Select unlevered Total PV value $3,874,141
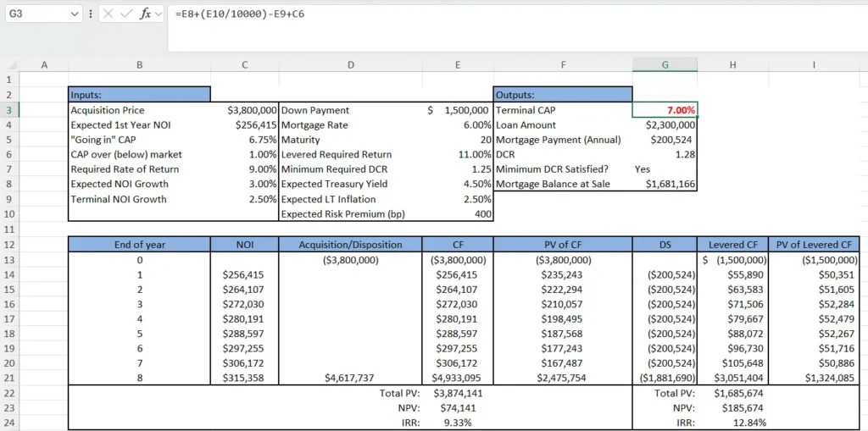Screen dimensions: 868x431 (457, 394)
